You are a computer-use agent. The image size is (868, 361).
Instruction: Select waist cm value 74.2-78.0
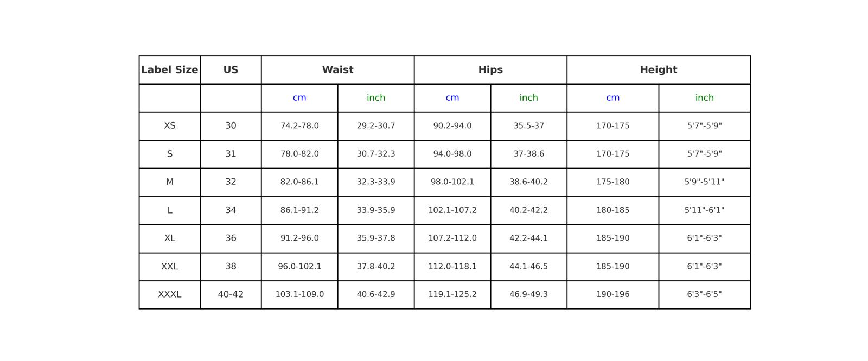pyautogui.click(x=299, y=126)
